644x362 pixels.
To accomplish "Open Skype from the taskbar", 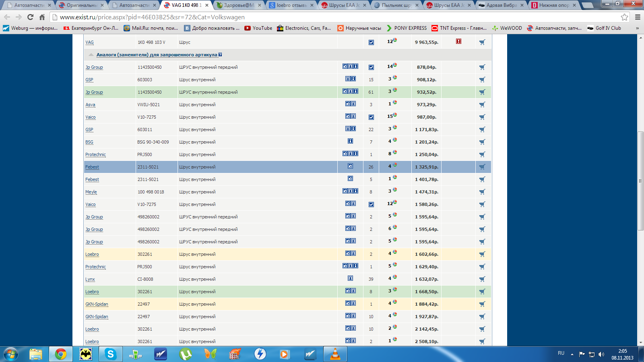I will (x=110, y=354).
